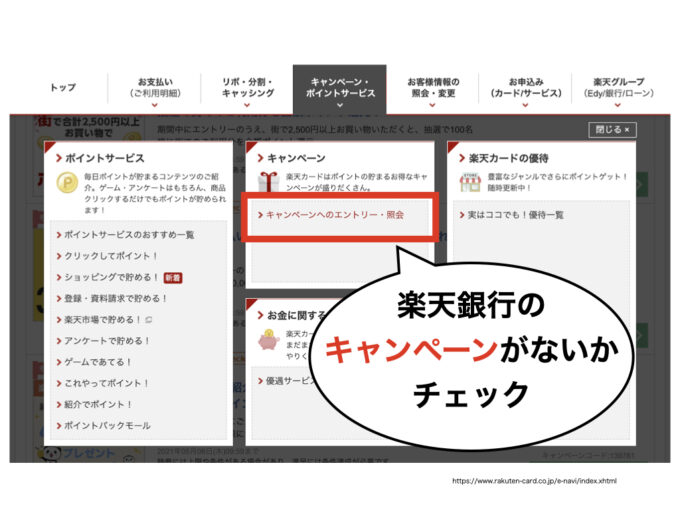Screen dimensions: 680x510
Task: Open the お申込み(カード/サービス) menu
Action: (526, 88)
